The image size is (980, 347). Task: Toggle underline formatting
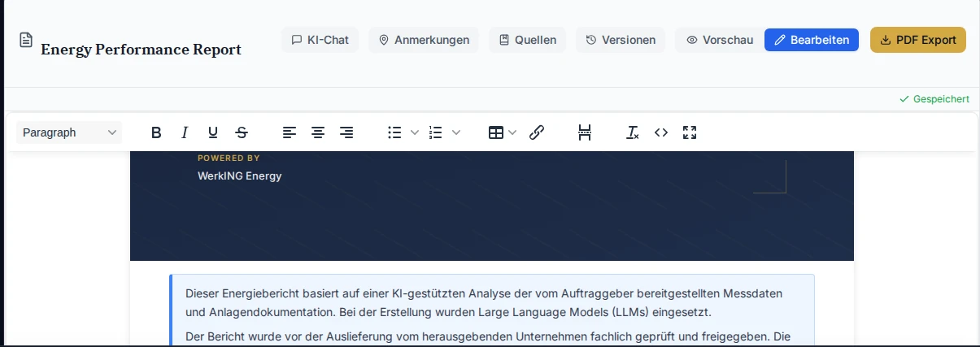pos(213,132)
